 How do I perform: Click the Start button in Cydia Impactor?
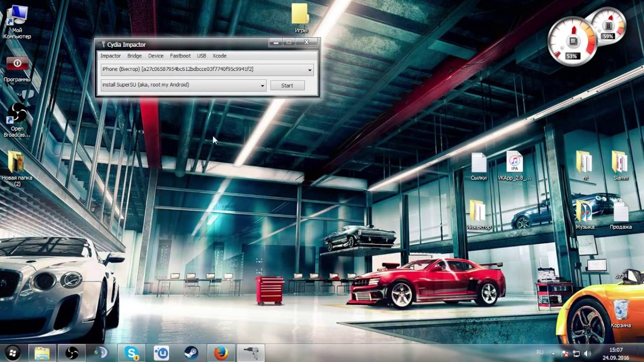coord(287,85)
